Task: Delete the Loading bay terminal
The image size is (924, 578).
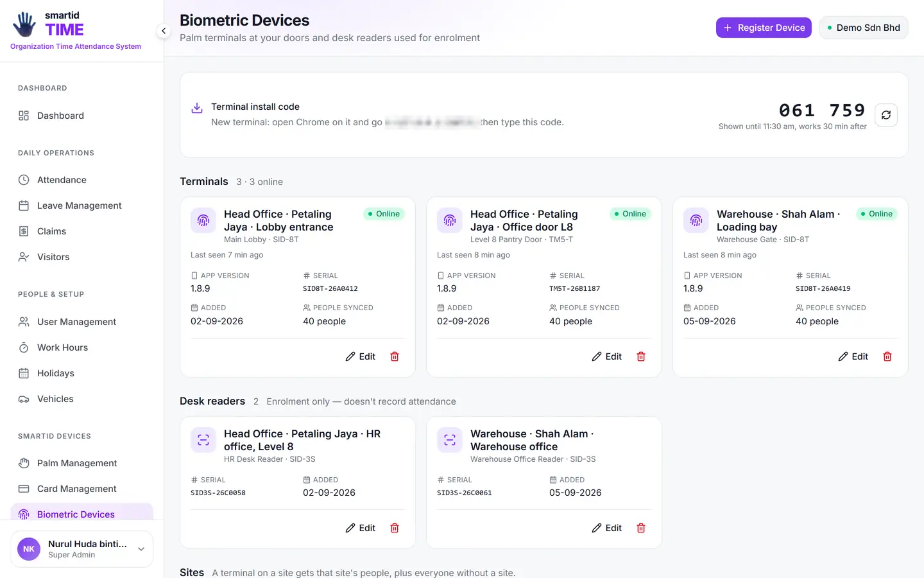Action: point(887,356)
